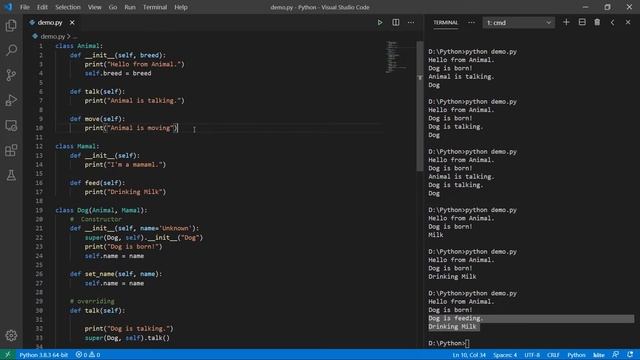Image resolution: width=640 pixels, height=360 pixels.
Task: Split the editor to the right
Action: (396, 22)
